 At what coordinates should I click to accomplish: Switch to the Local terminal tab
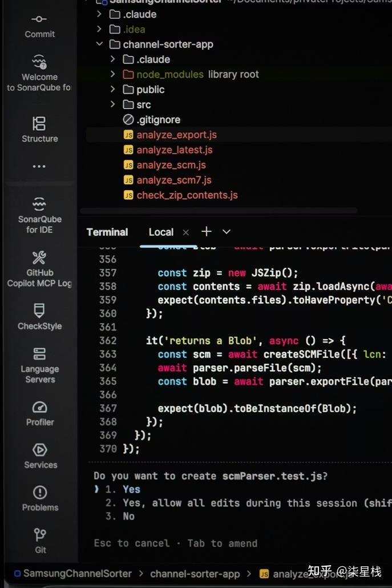(161, 232)
